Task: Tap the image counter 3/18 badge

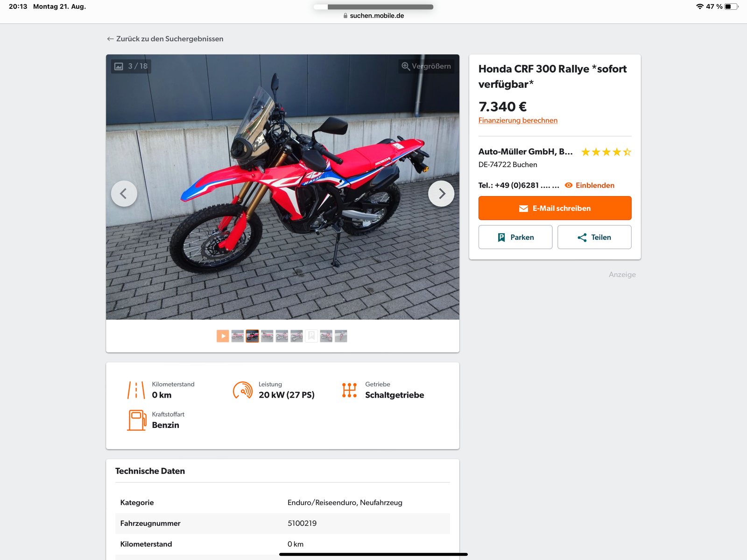Action: pos(131,66)
